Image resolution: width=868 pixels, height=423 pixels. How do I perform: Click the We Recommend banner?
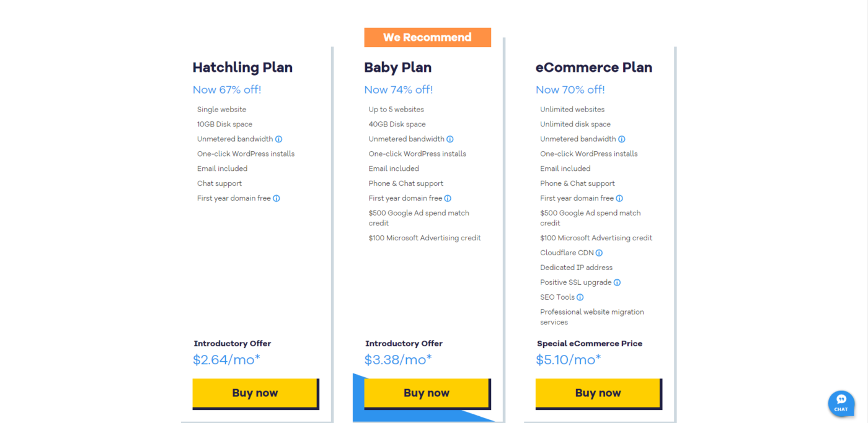pyautogui.click(x=427, y=37)
